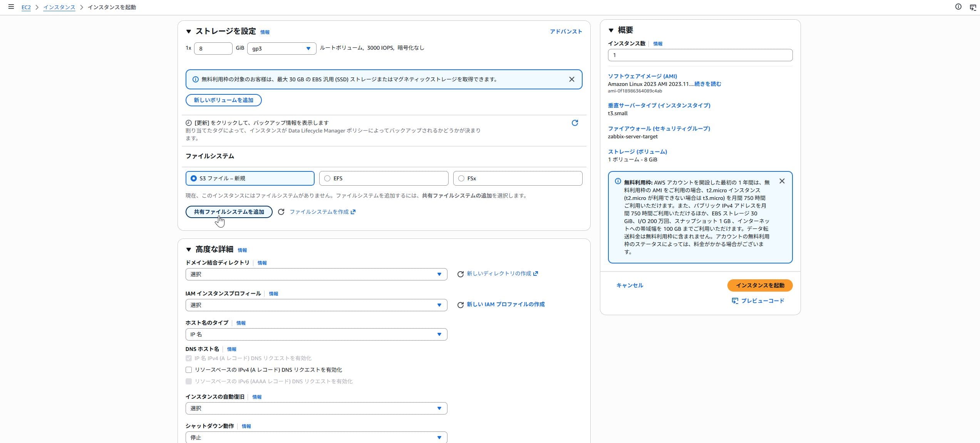Open the gp3 volume type dropdown

coord(281,49)
